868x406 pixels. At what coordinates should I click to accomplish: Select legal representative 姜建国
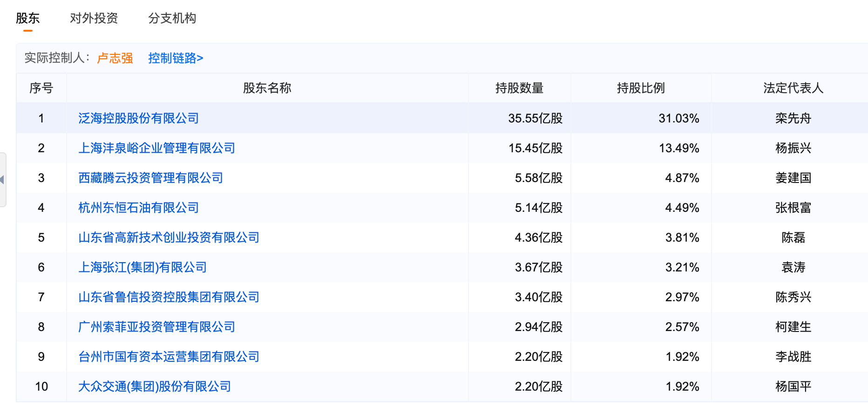(x=793, y=178)
